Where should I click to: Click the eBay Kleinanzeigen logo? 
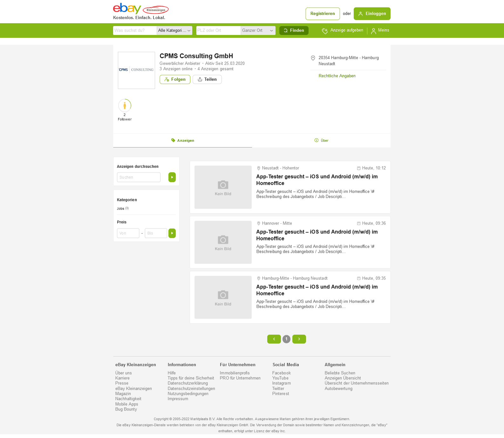pyautogui.click(x=141, y=9)
